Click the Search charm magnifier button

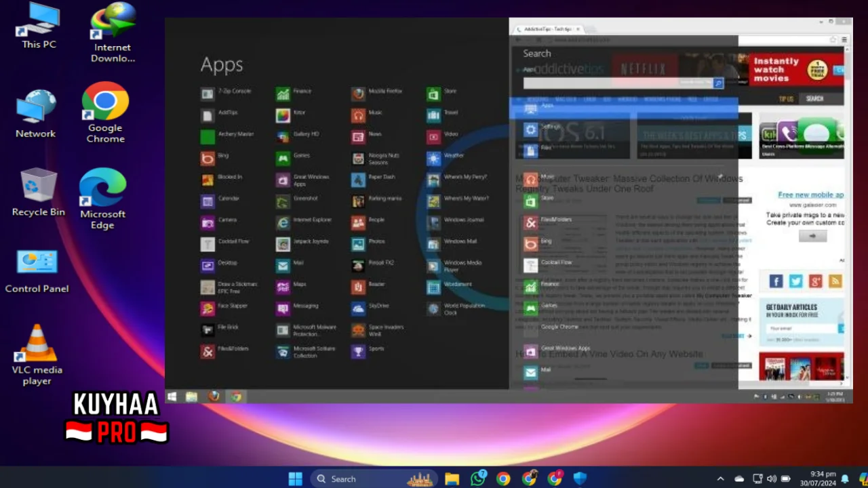click(x=718, y=83)
